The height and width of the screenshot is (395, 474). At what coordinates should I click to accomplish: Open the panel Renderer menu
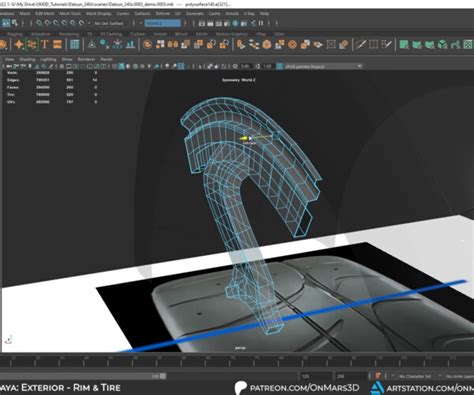(x=86, y=59)
